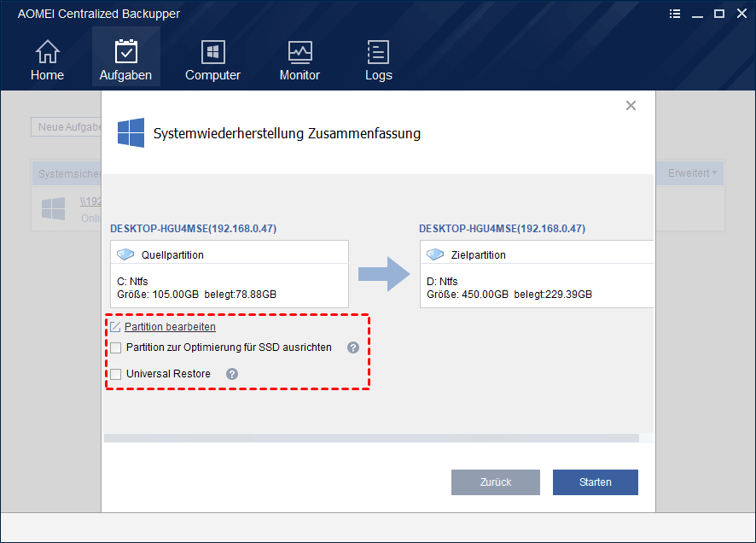Click the Zurück button
This screenshot has width=756, height=543.
click(x=496, y=482)
